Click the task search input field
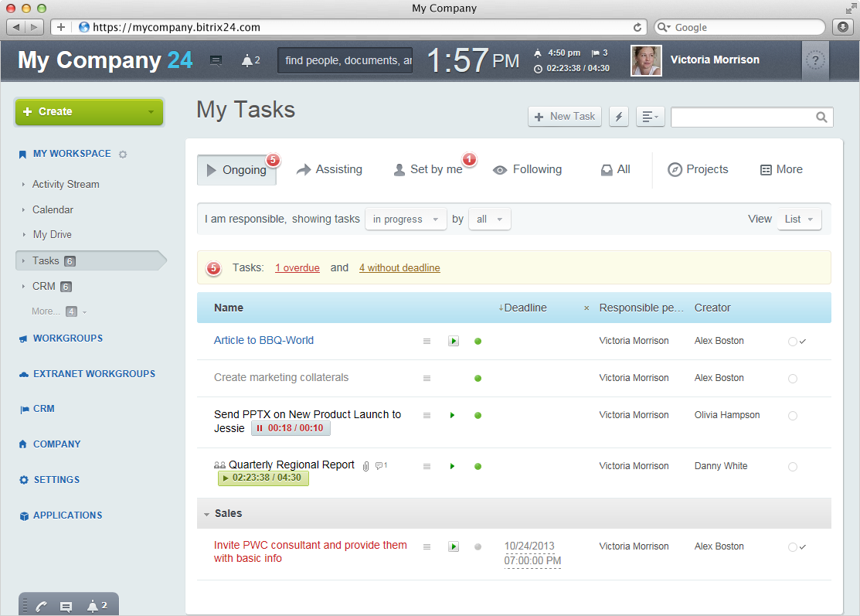The image size is (860, 616). [x=743, y=117]
